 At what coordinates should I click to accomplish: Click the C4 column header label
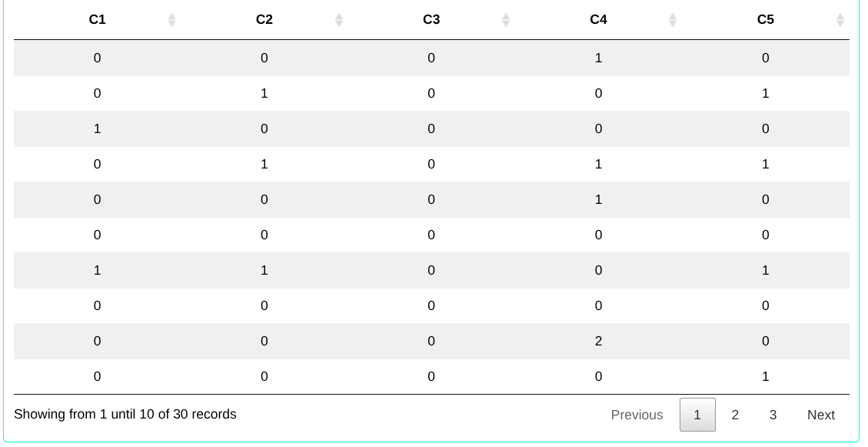click(598, 20)
